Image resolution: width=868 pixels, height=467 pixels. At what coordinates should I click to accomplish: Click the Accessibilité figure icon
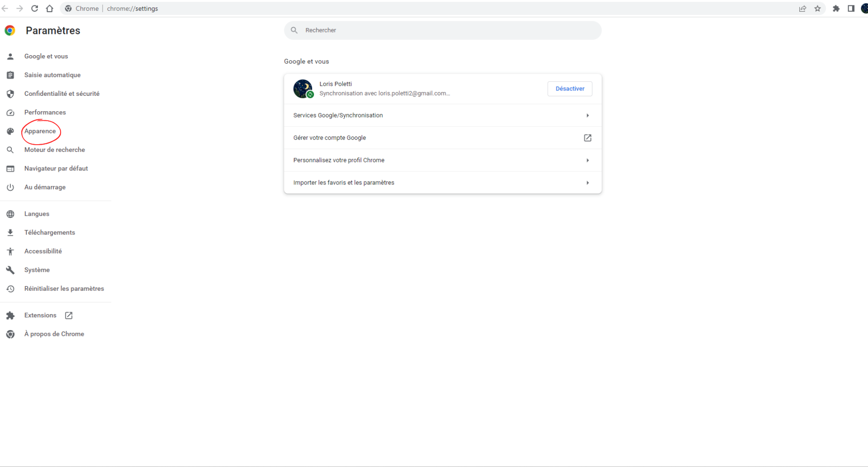(10, 251)
